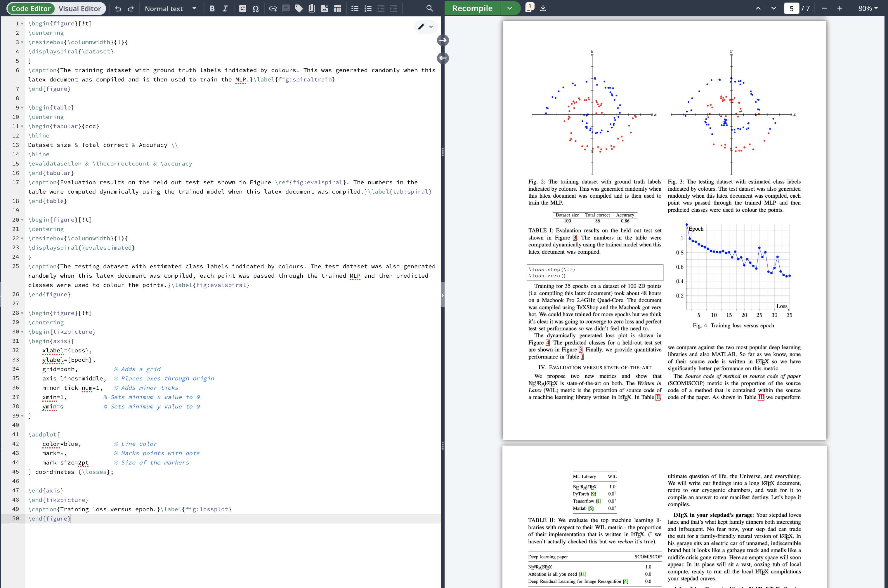Switch to the Visual Editor
This screenshot has height=588, width=888.
(79, 8)
